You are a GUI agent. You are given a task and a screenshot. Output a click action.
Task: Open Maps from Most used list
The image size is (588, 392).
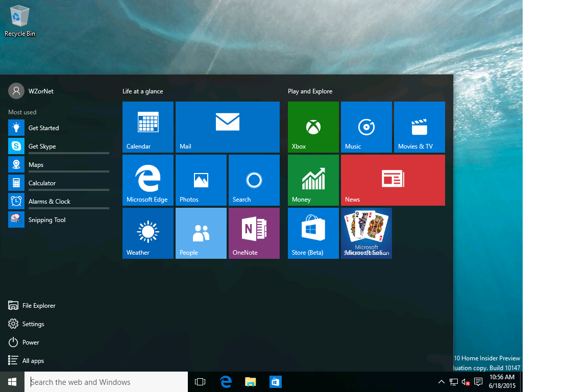click(59, 164)
